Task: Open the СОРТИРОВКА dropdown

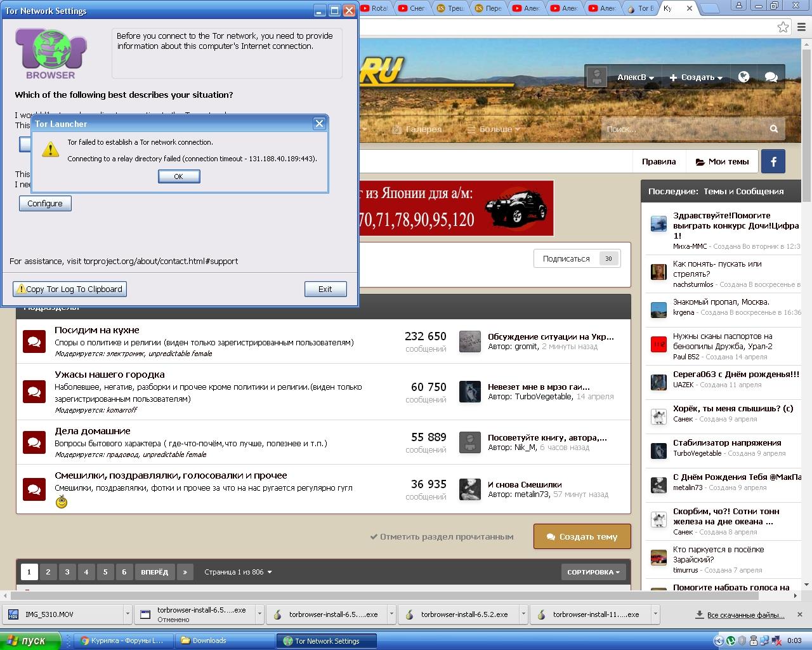Action: tap(593, 572)
